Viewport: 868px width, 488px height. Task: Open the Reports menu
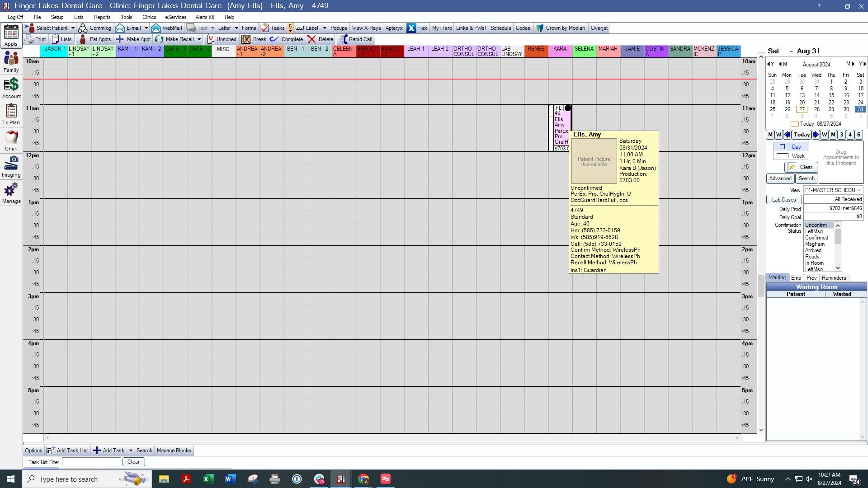coord(102,17)
